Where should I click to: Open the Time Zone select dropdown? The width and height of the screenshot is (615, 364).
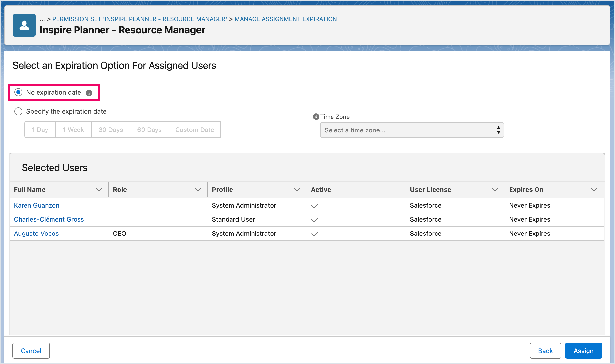412,130
